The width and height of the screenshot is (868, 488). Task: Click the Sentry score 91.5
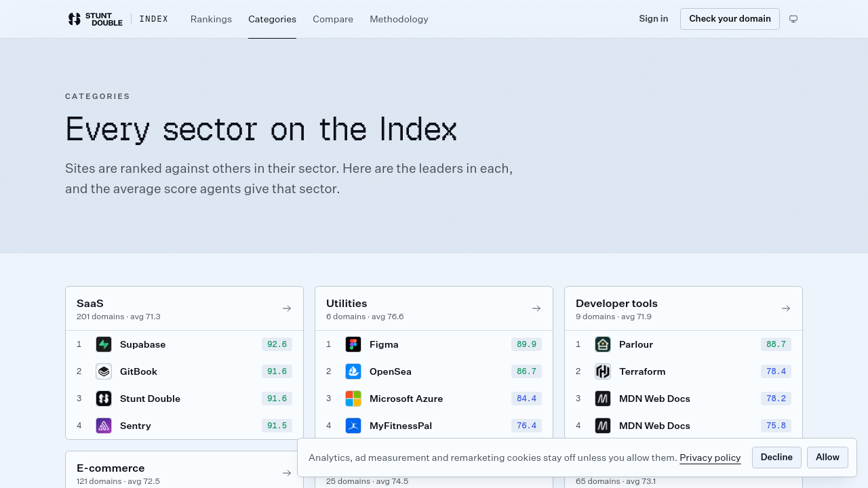pyautogui.click(x=277, y=426)
